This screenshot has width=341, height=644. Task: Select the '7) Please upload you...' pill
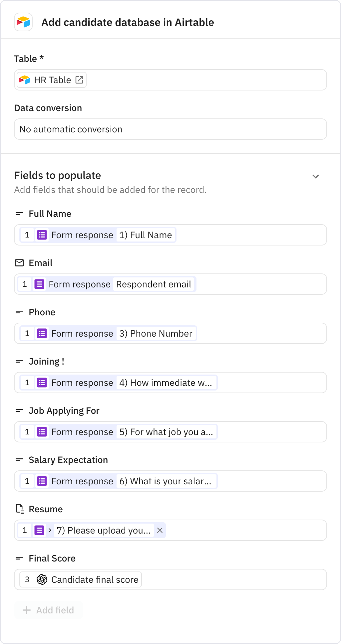click(x=91, y=530)
